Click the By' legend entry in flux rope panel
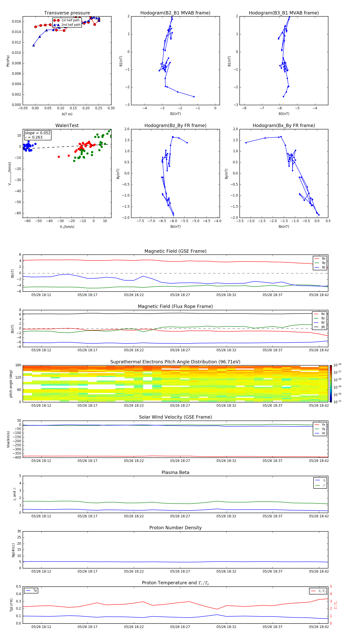Screen dimensions: 351x644 point(320,318)
